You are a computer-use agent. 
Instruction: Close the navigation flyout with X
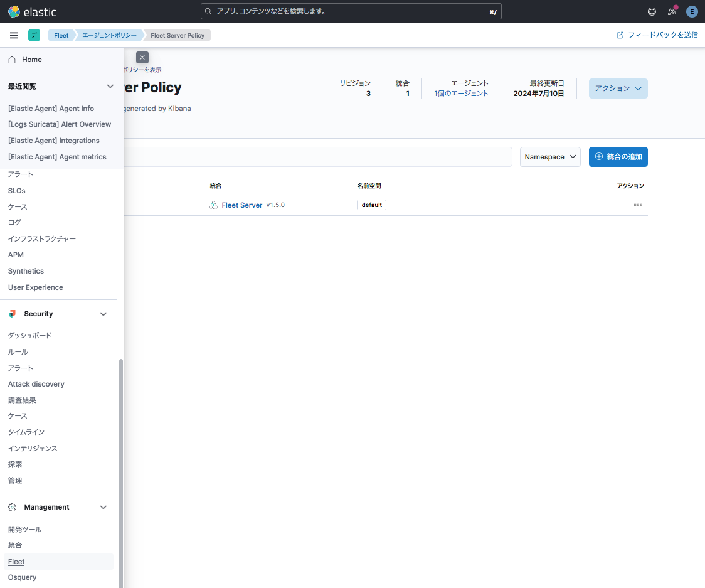(x=142, y=57)
